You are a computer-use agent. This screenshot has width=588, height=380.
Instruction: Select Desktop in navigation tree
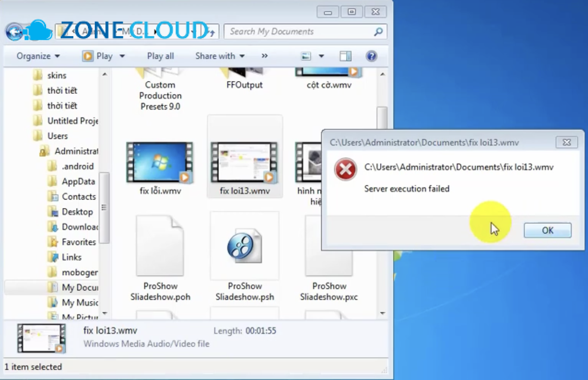coord(70,211)
